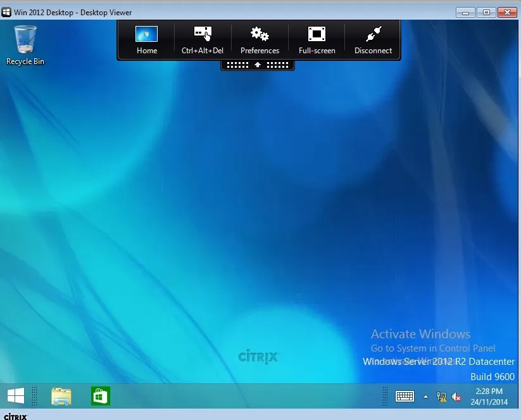Click the Desktop Viewer title bar icon
This screenshot has height=420, width=521.
[x=6, y=12]
